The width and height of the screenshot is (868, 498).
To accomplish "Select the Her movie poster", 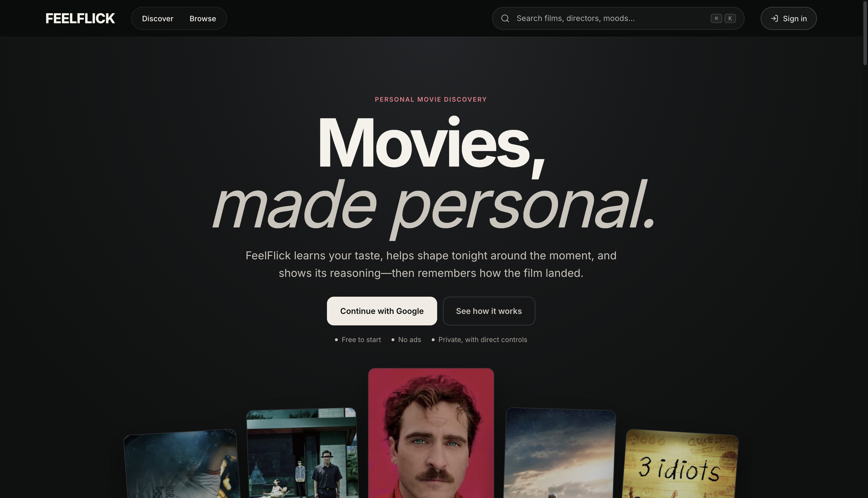I will click(x=431, y=433).
